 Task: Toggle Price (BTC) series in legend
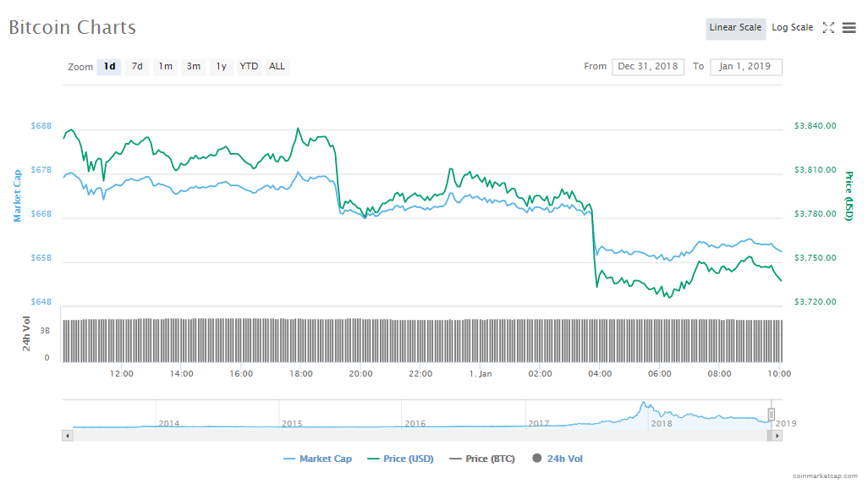[483, 459]
